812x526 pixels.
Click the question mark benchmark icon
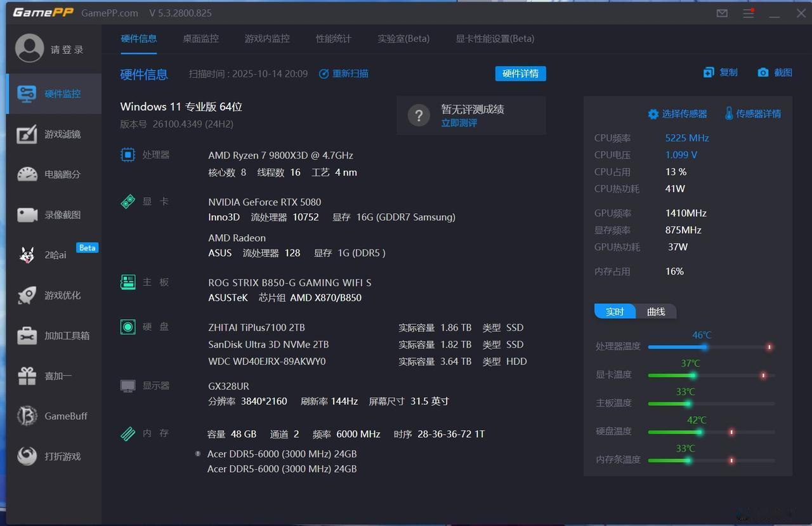tap(419, 115)
